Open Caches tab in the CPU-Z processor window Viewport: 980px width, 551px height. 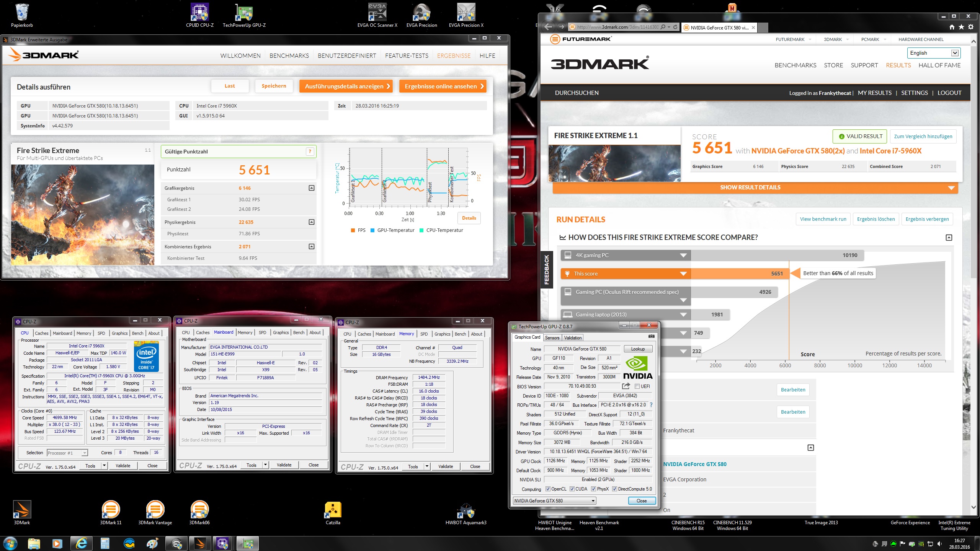(x=42, y=333)
